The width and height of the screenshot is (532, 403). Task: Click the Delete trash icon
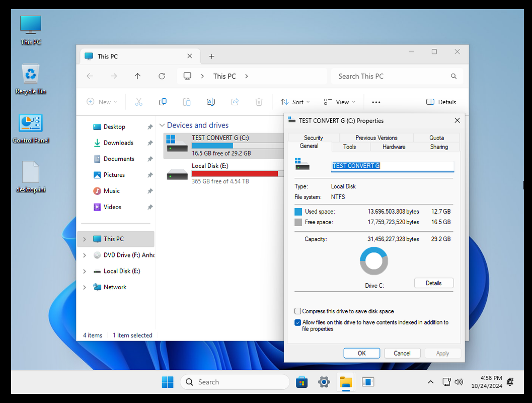pos(259,102)
